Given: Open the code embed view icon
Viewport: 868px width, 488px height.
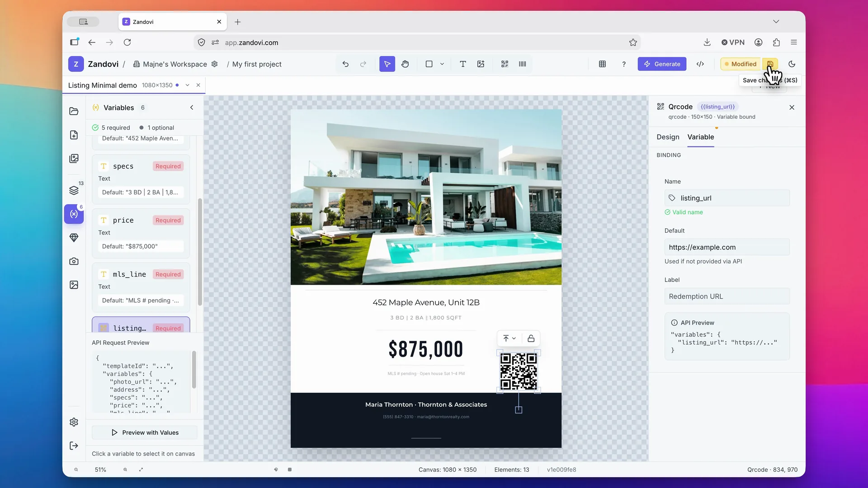Looking at the screenshot, I should click(x=700, y=64).
